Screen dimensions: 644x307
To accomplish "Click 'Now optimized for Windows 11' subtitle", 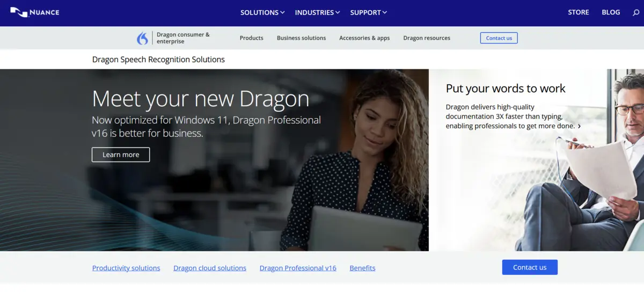I will 207,127.
